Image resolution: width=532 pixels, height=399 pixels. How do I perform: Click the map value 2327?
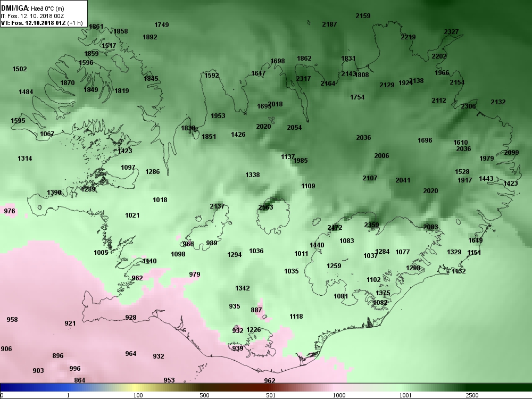[451, 31]
